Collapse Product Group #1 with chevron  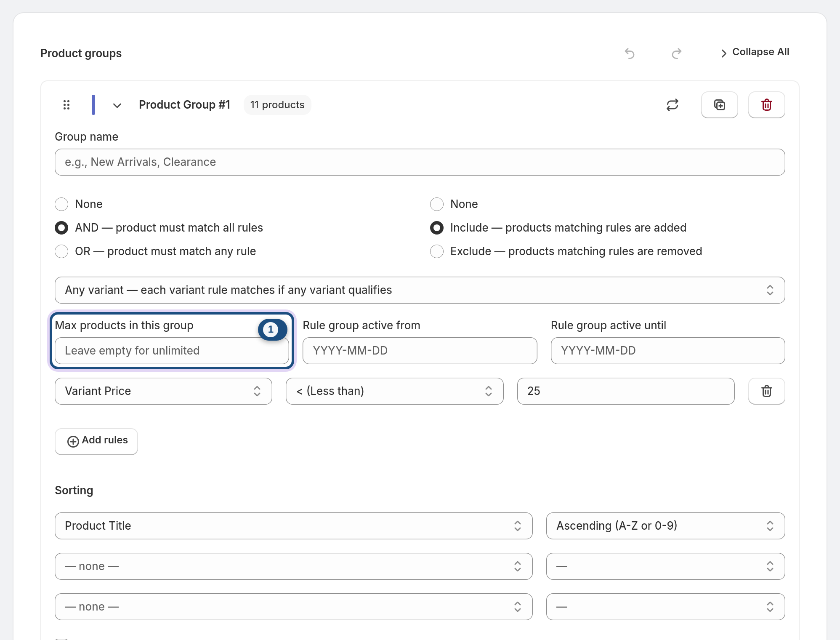click(x=117, y=105)
